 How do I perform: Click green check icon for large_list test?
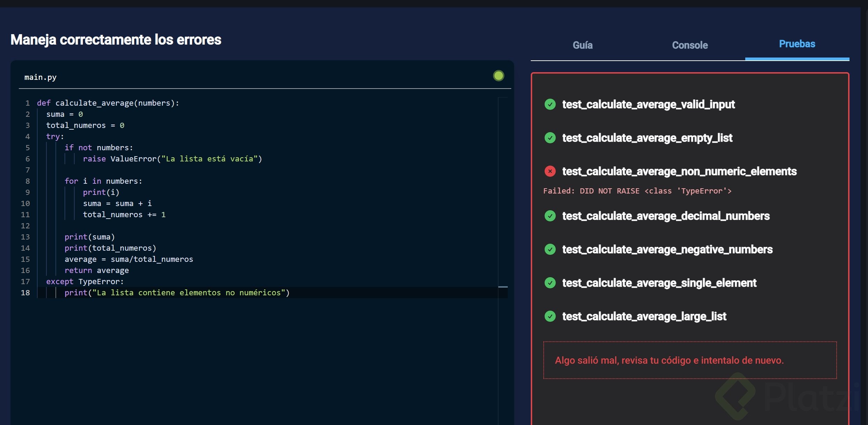pos(550,316)
